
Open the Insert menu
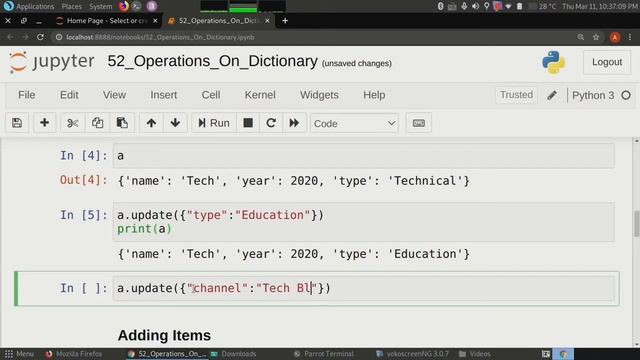click(x=164, y=95)
